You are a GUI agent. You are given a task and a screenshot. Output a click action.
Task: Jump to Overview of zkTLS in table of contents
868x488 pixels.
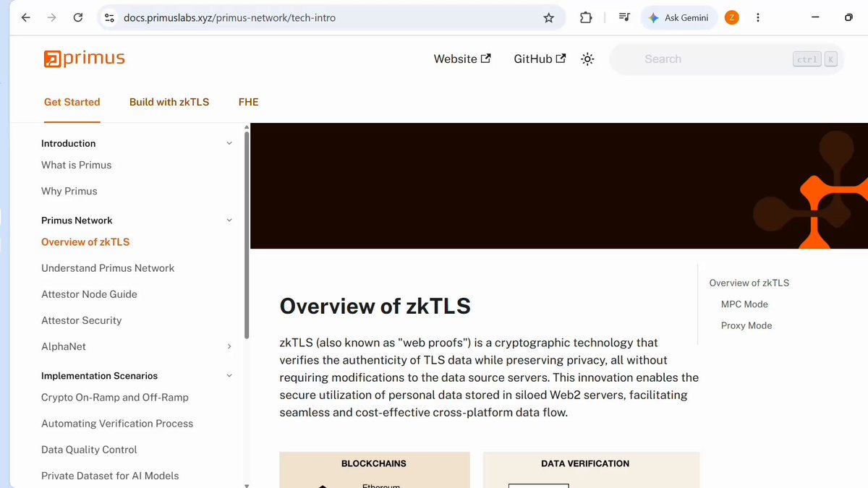749,283
